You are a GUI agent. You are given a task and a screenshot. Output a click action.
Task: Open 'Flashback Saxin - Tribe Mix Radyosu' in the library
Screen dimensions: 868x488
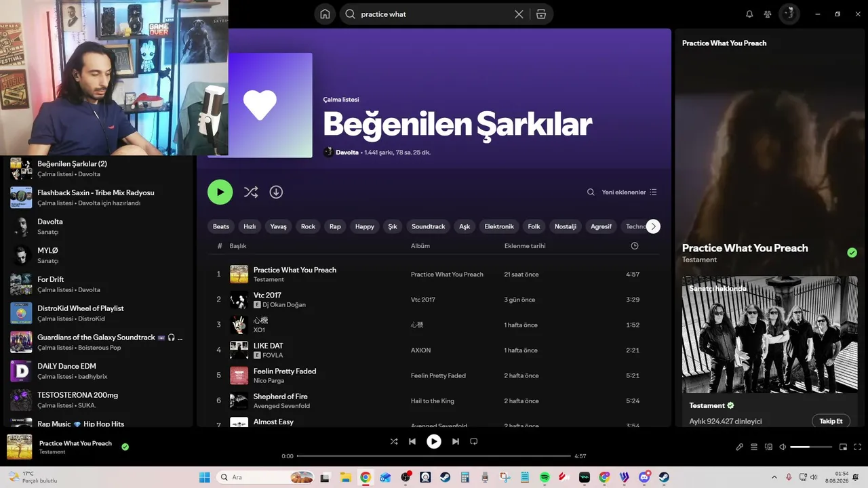98,197
